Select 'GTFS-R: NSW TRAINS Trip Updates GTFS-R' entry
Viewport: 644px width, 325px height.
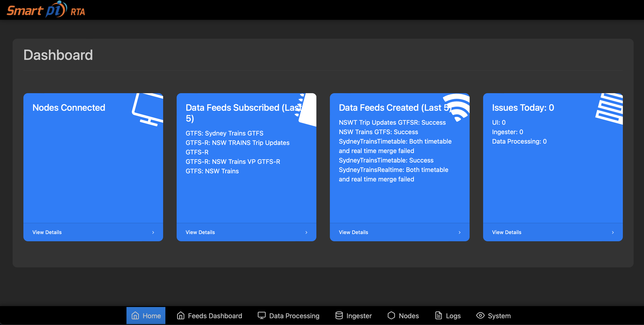pos(237,147)
